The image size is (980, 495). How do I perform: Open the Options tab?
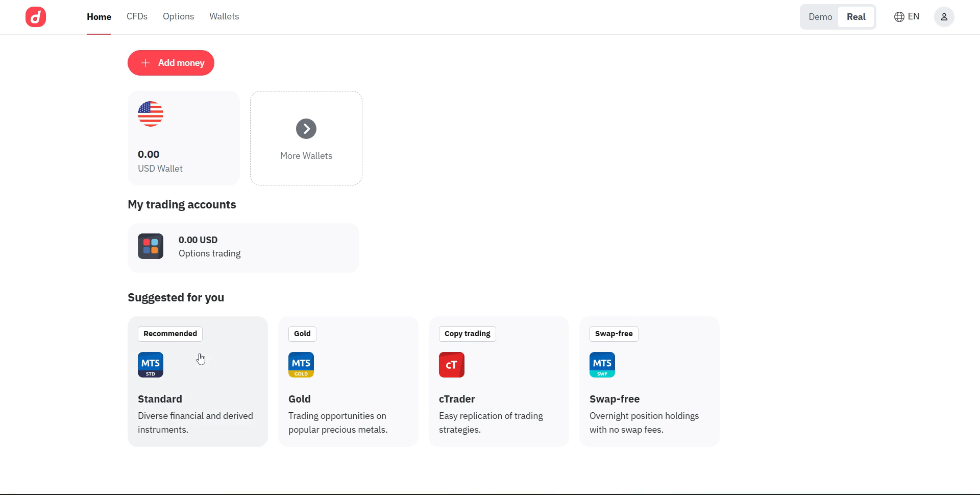pyautogui.click(x=178, y=16)
